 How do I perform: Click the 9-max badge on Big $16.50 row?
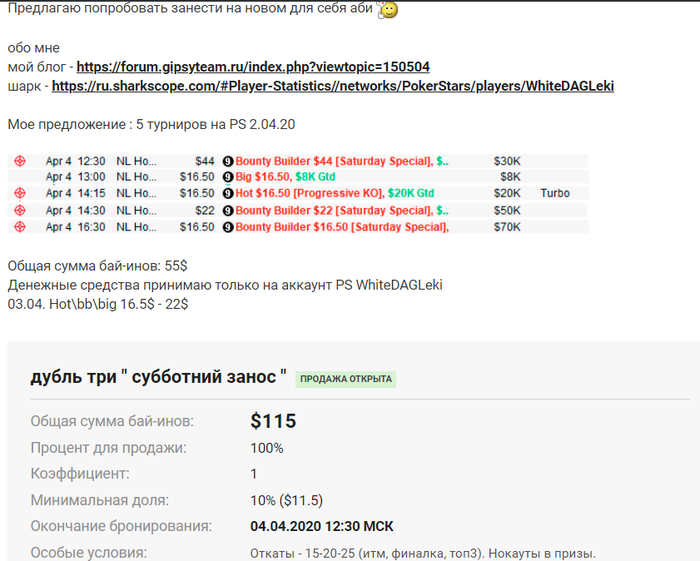coord(228,177)
